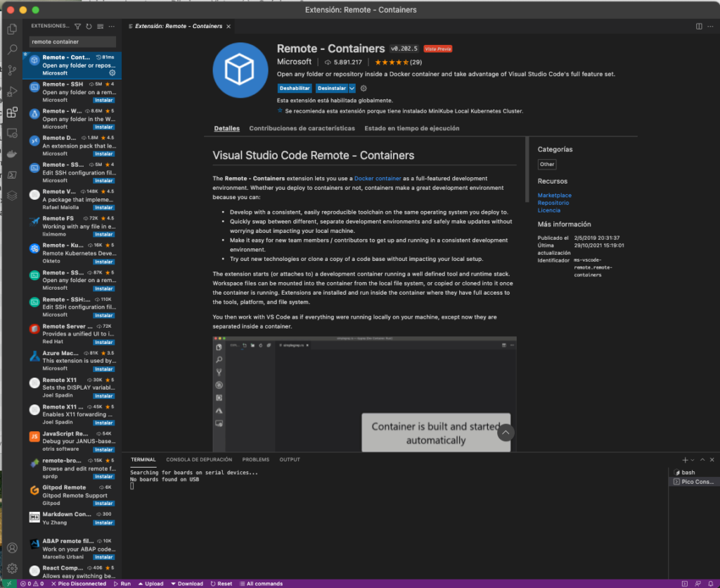Viewport: 720px width, 588px height.
Task: Select the Source Control icon
Action: (11, 71)
